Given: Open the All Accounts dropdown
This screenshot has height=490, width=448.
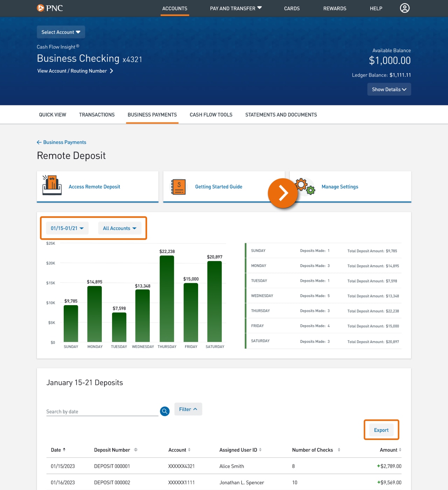Looking at the screenshot, I should 120,228.
